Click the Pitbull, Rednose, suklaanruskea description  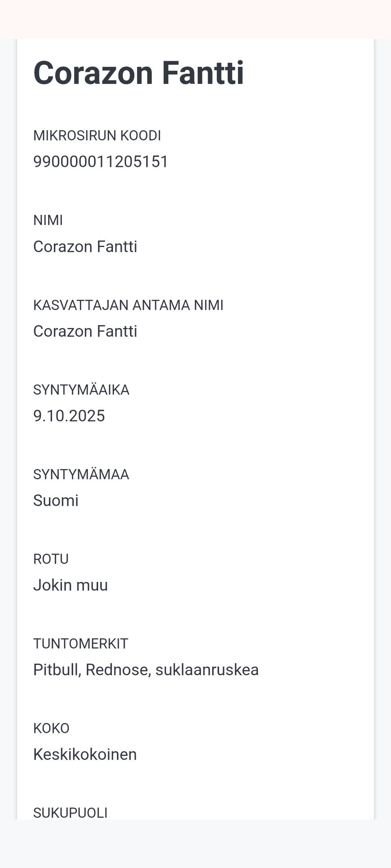(x=146, y=670)
